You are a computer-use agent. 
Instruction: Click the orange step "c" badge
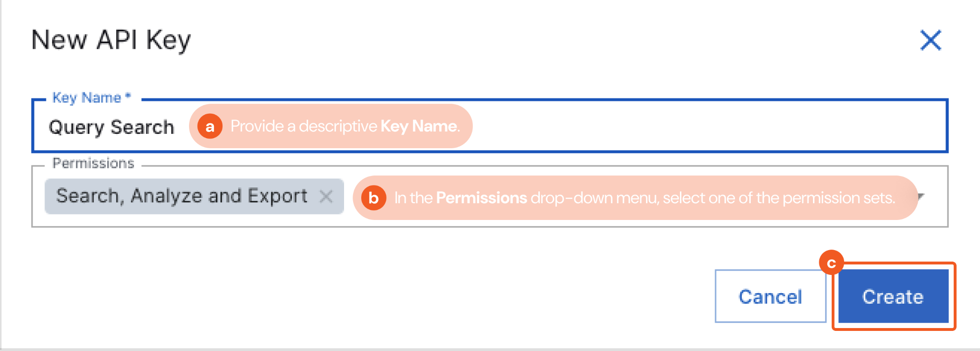pyautogui.click(x=831, y=263)
